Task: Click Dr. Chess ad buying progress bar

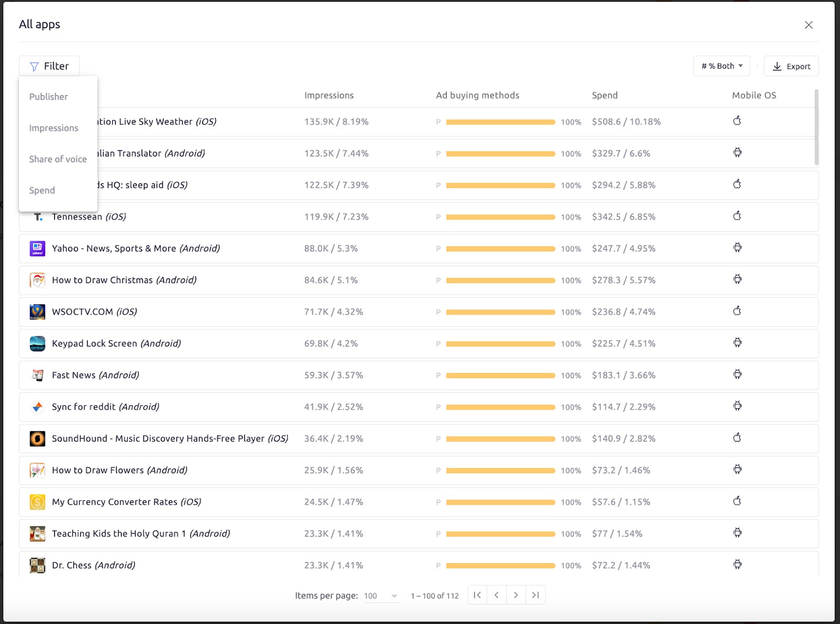Action: point(500,566)
